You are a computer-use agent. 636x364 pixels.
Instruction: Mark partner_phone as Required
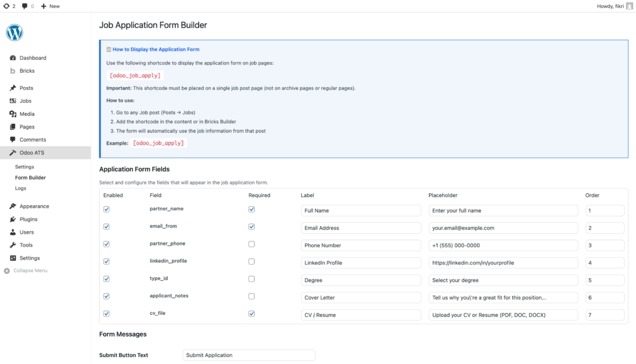[251, 244]
